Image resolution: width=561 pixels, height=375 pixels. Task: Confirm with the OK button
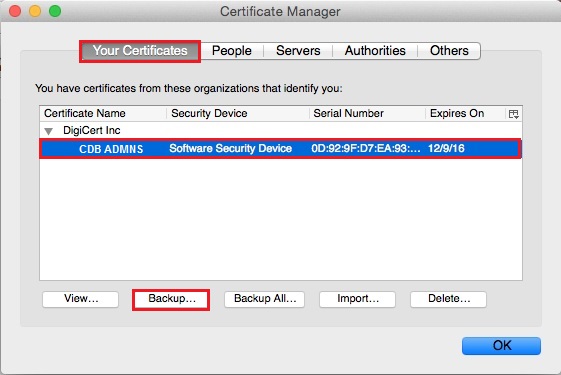tap(501, 346)
